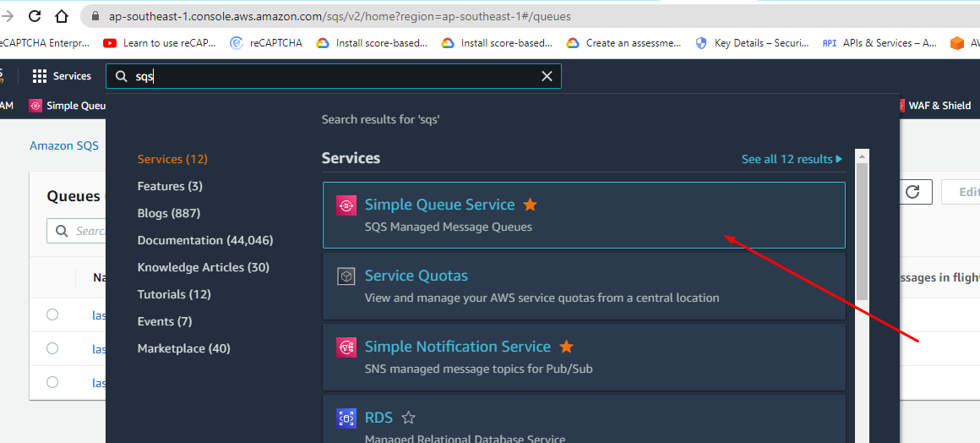Clear the sqs search with X

click(547, 76)
